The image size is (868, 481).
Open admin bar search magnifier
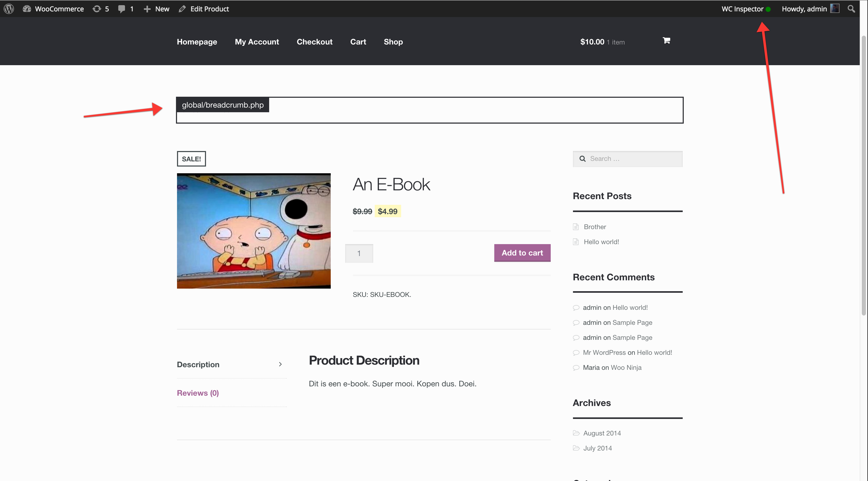pos(851,9)
